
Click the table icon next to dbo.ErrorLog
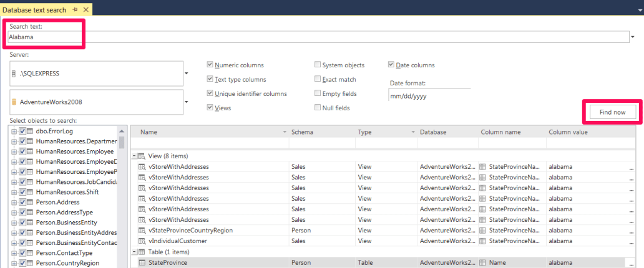(30, 132)
